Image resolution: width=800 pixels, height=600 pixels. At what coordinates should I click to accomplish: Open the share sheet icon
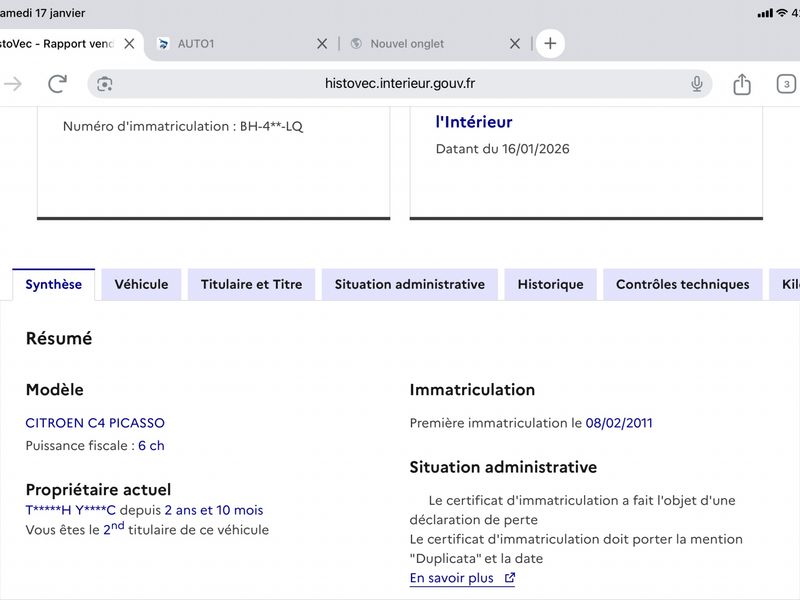(742, 84)
